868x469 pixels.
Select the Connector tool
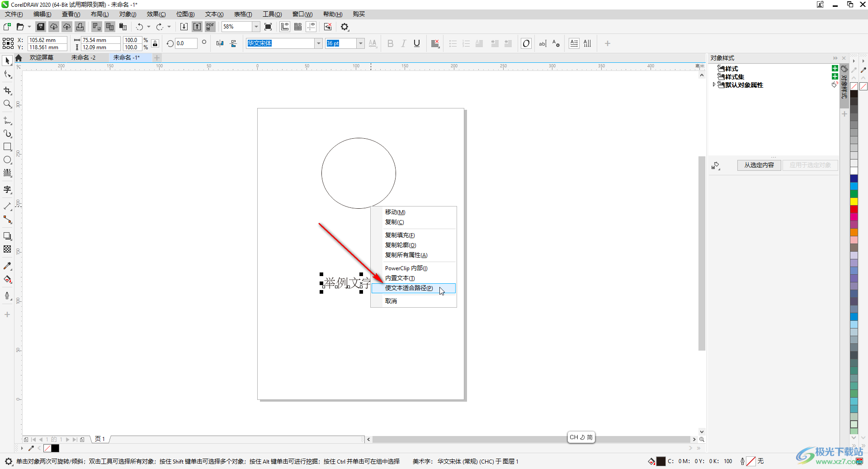[x=7, y=220]
